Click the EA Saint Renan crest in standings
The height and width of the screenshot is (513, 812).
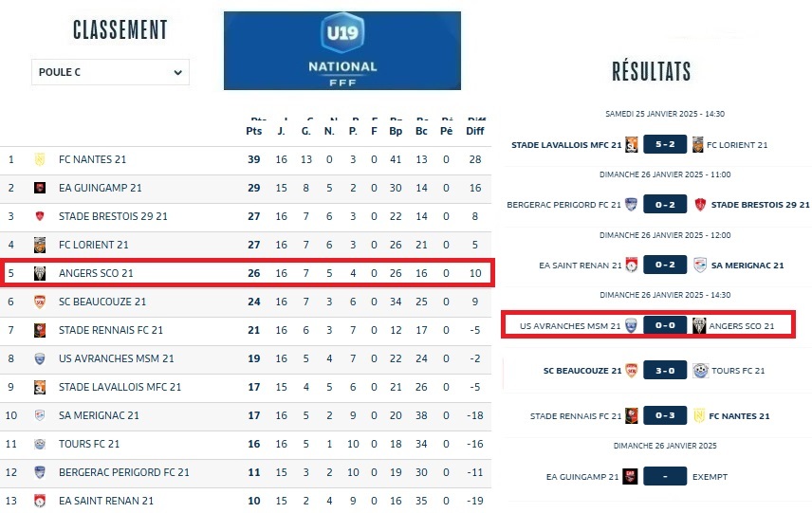coord(40,501)
